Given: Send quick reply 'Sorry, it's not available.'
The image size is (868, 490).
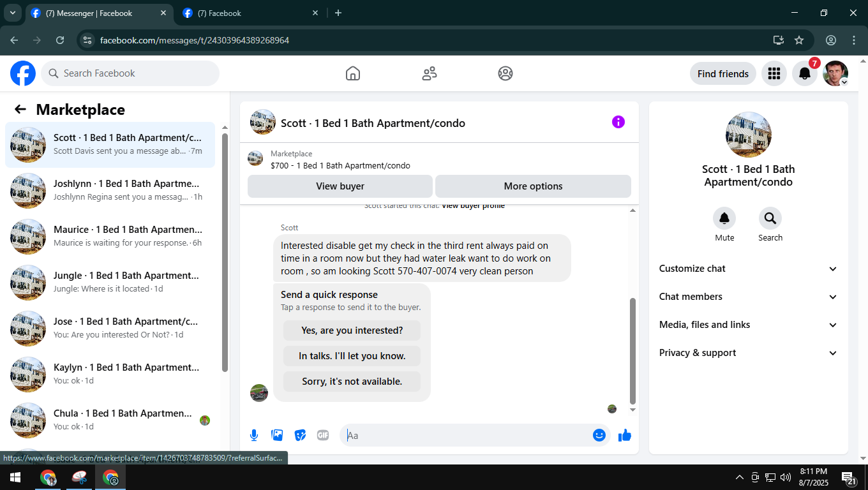Looking at the screenshot, I should [352, 382].
